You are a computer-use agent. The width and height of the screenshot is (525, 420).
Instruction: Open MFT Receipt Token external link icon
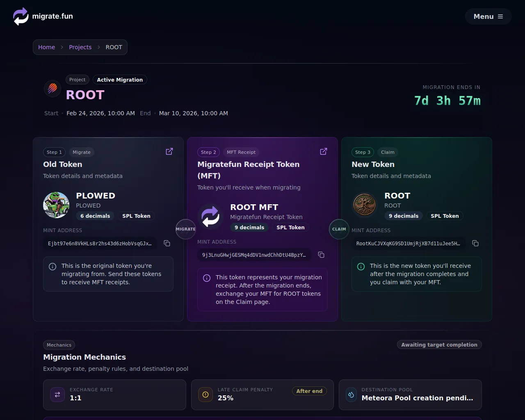click(323, 152)
